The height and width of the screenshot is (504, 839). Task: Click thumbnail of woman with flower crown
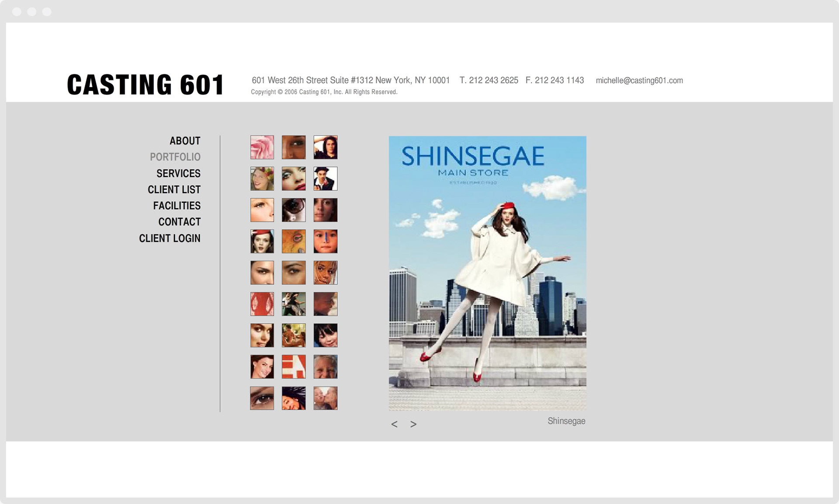[262, 179]
